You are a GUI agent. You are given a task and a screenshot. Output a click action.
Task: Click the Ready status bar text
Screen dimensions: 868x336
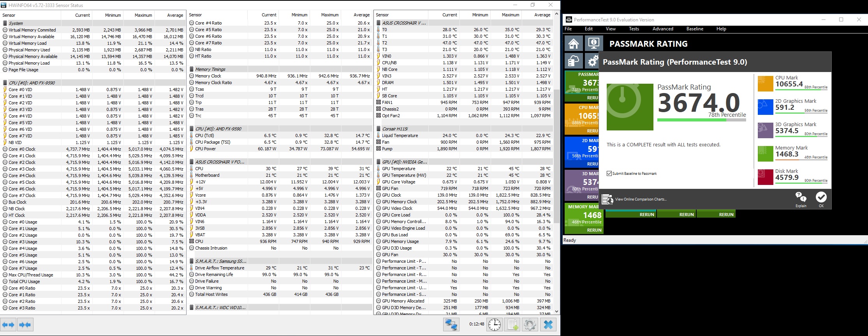click(x=570, y=240)
